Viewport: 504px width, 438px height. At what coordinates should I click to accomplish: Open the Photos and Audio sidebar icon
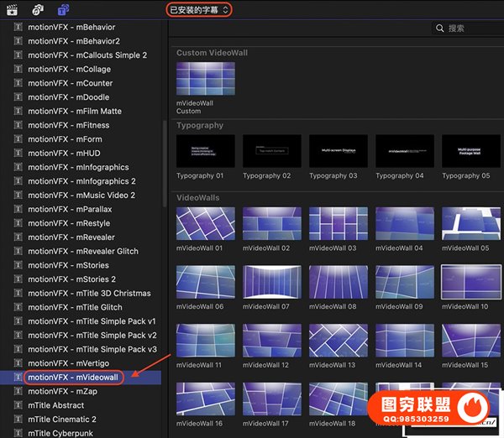pos(38,9)
